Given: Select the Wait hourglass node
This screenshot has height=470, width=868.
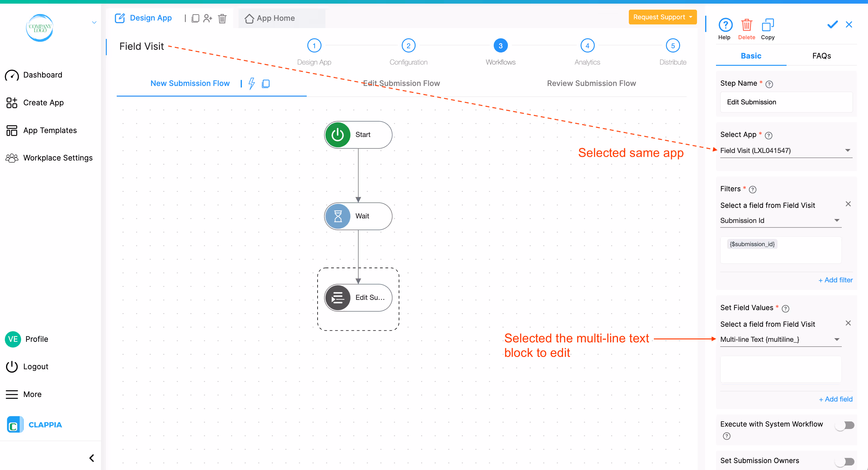Looking at the screenshot, I should [358, 216].
